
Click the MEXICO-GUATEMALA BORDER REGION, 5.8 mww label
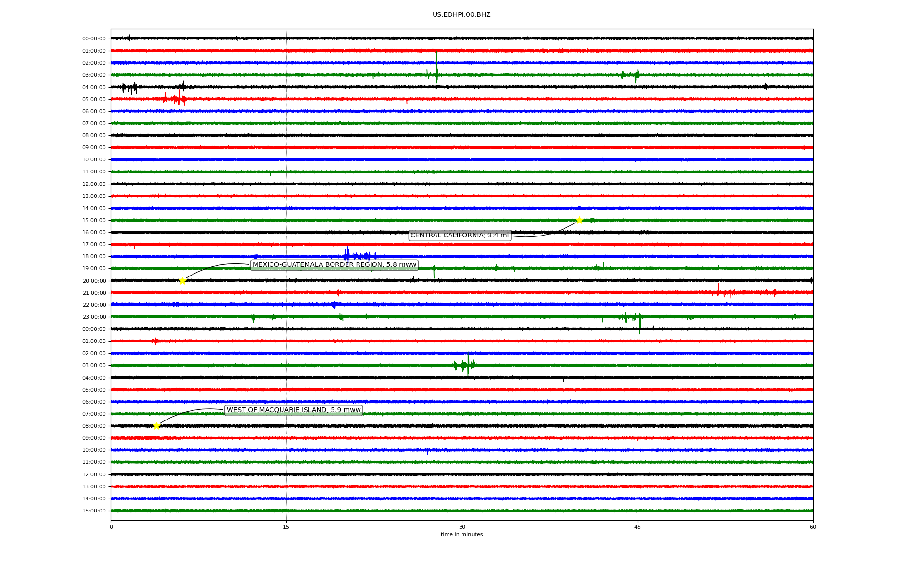point(334,265)
